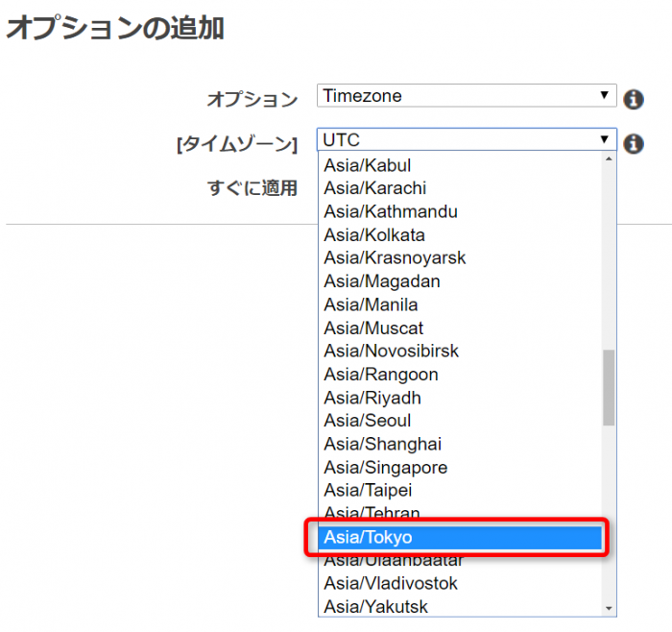Choose Asia/Shanghai from timezone list

(x=460, y=444)
